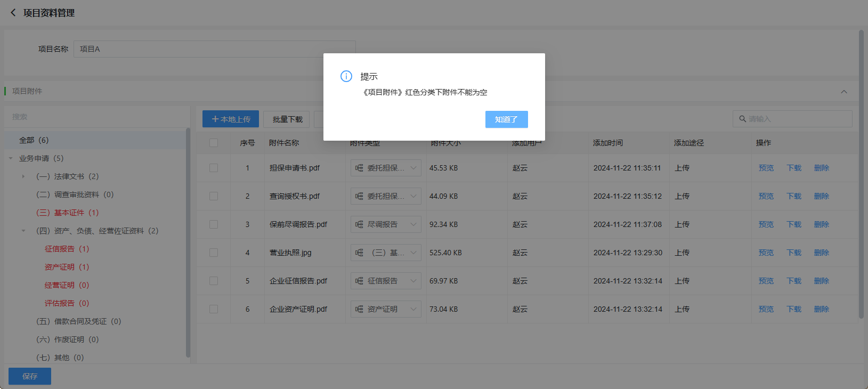Click the back arrow beside 项目资料管理
The image size is (868, 389).
point(13,12)
